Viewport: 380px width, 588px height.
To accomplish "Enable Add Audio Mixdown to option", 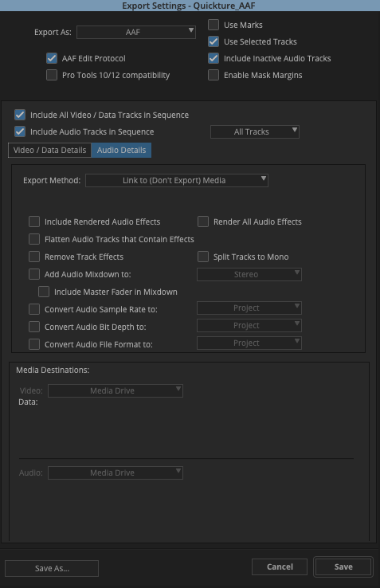I will [x=34, y=274].
